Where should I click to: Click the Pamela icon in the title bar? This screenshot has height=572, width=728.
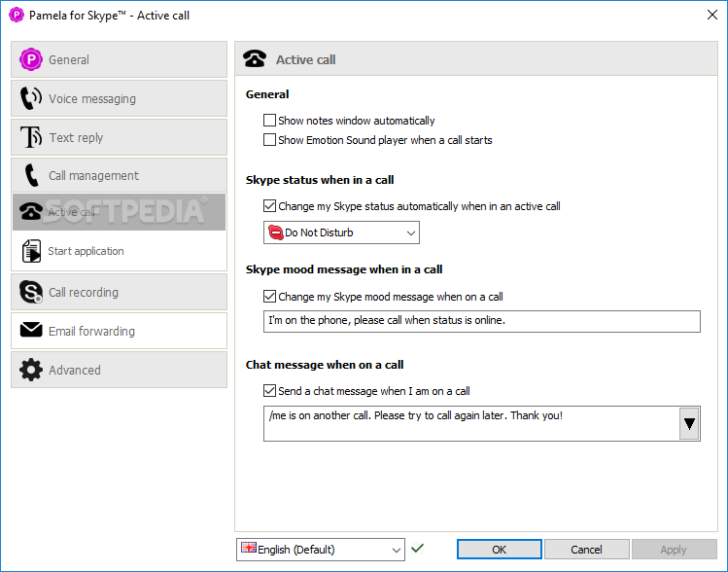17,15
